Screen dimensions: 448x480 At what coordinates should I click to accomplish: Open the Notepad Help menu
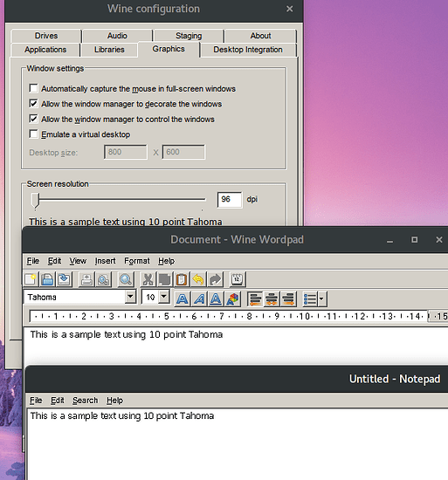(114, 401)
